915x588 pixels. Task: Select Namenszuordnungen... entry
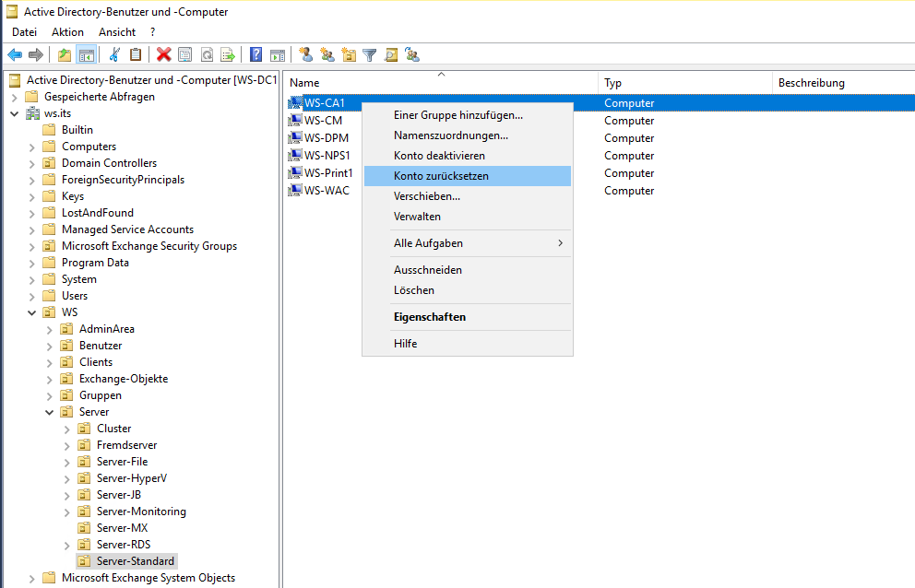coord(468,135)
